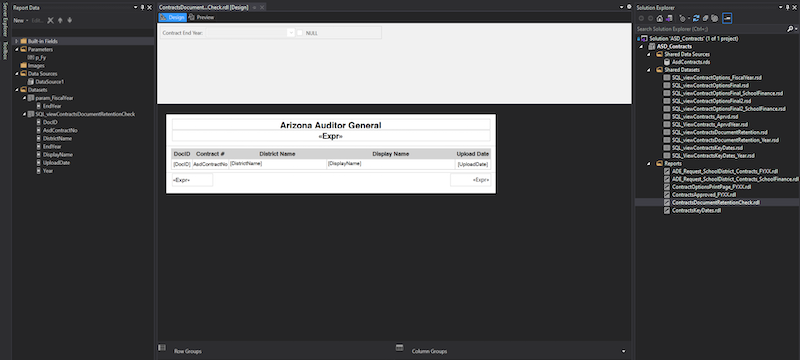Viewport: 800px width, 360px height.
Task: Select the Expr subtitle textbox
Action: 331,136
